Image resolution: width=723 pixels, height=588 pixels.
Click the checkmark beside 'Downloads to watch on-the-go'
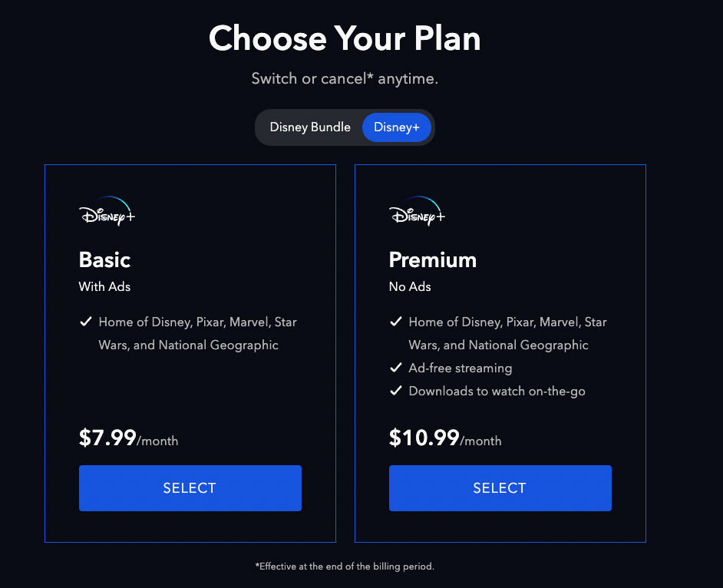tap(396, 391)
